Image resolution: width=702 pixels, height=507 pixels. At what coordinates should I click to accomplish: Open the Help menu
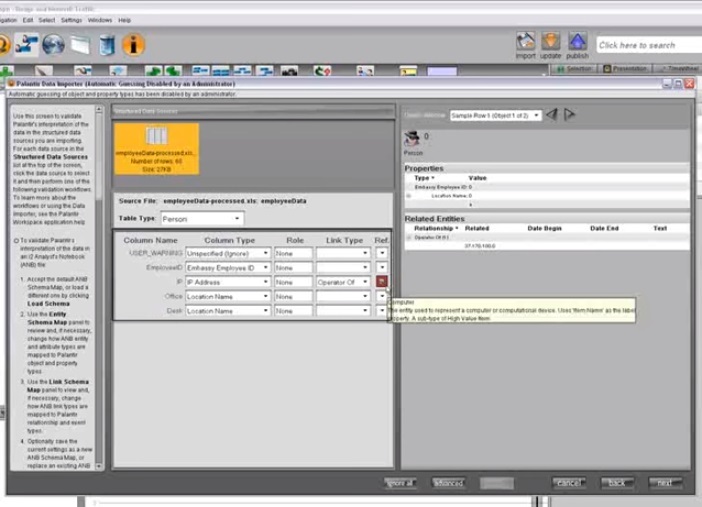tap(124, 20)
